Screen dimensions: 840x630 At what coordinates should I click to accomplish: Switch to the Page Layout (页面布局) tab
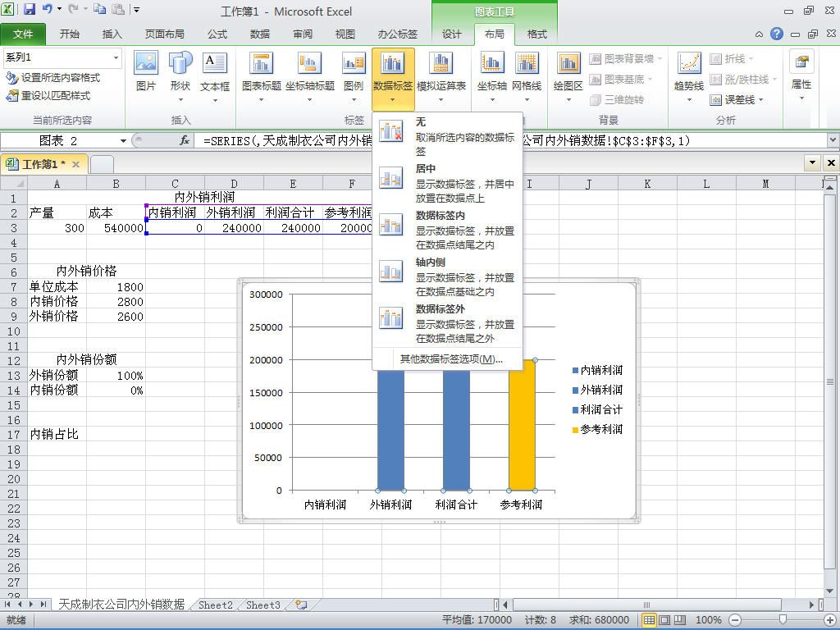164,34
